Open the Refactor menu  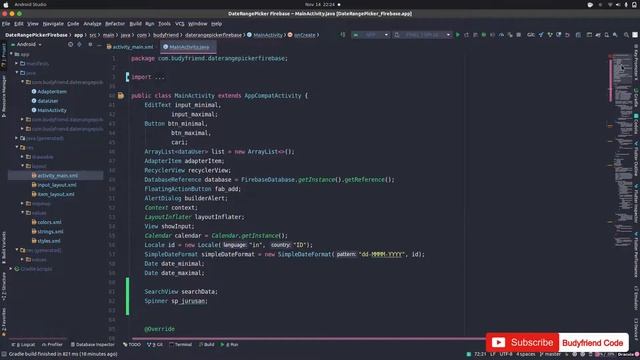tap(115, 24)
